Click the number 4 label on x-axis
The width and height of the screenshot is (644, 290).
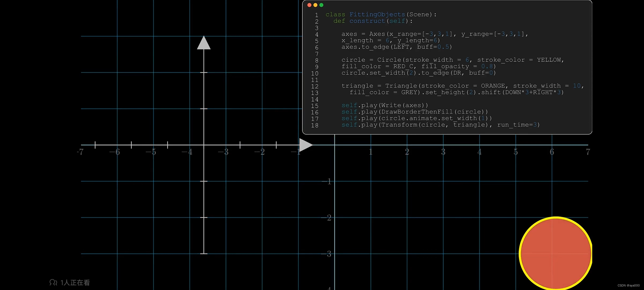(x=479, y=152)
